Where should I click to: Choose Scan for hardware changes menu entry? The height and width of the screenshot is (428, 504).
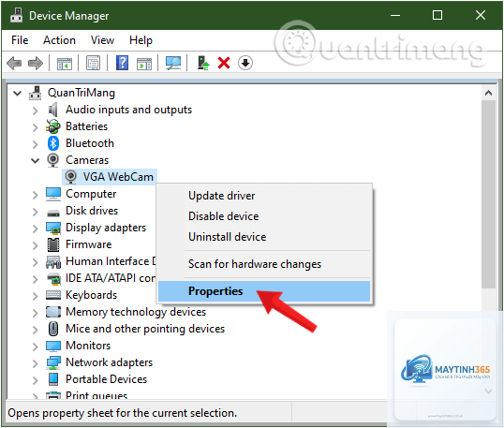point(264,264)
